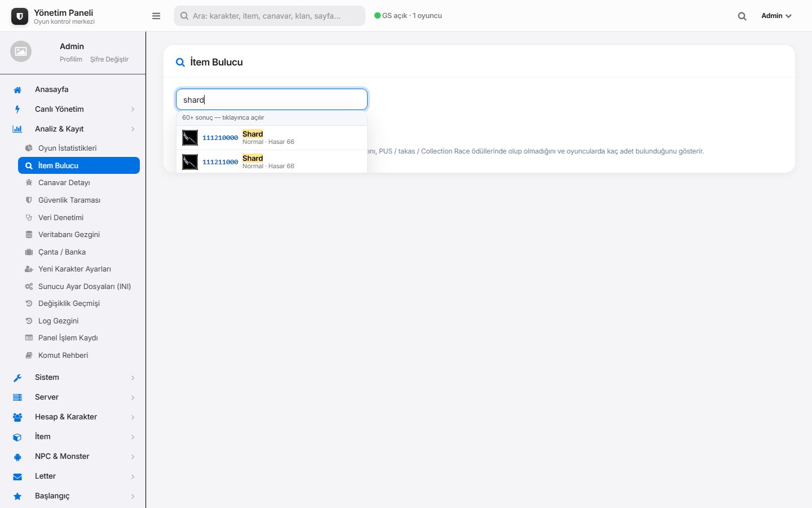Click the Veri Denetimi stethoscope icon
This screenshot has width=812, height=508.
(29, 217)
